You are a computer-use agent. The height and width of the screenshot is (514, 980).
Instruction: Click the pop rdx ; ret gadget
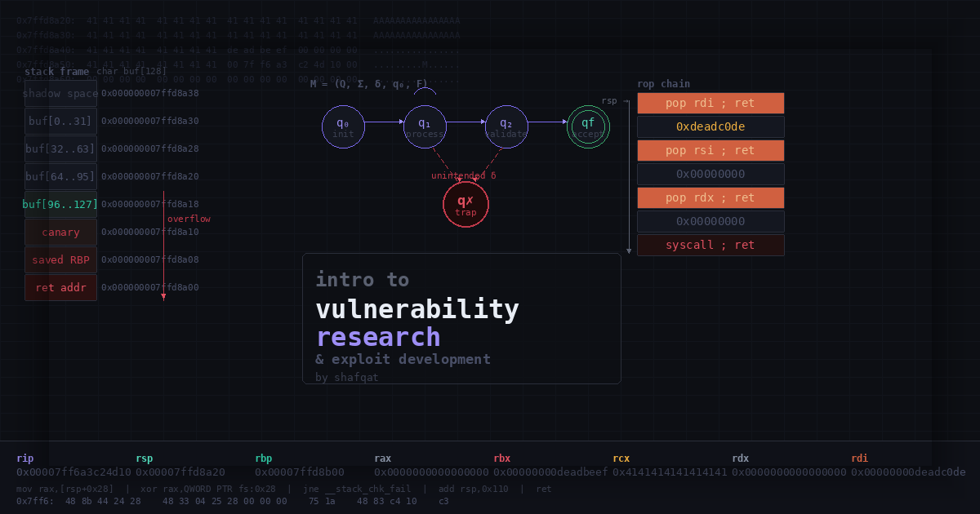click(710, 197)
